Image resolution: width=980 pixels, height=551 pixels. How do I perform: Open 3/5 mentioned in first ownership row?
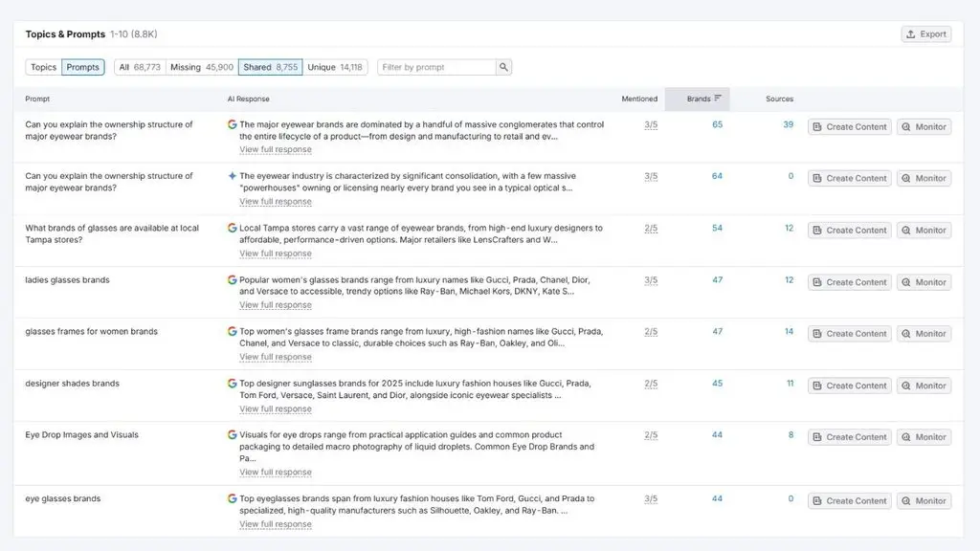pyautogui.click(x=651, y=125)
